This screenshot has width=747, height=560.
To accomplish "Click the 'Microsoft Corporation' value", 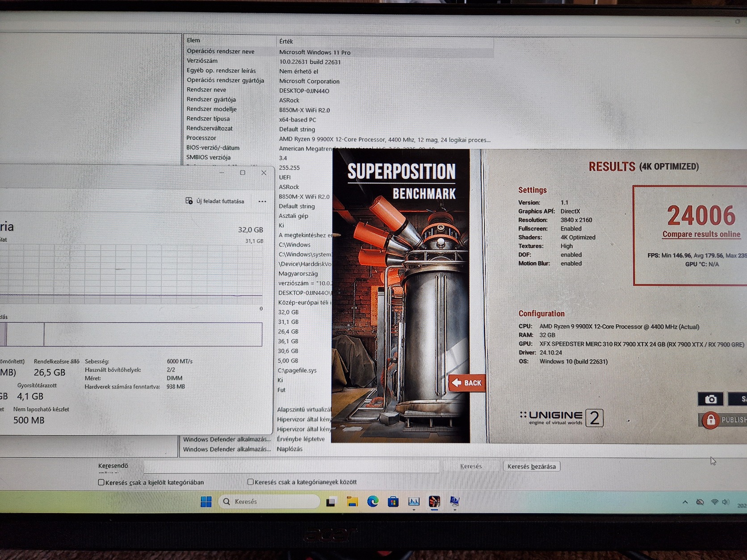I will point(309,81).
